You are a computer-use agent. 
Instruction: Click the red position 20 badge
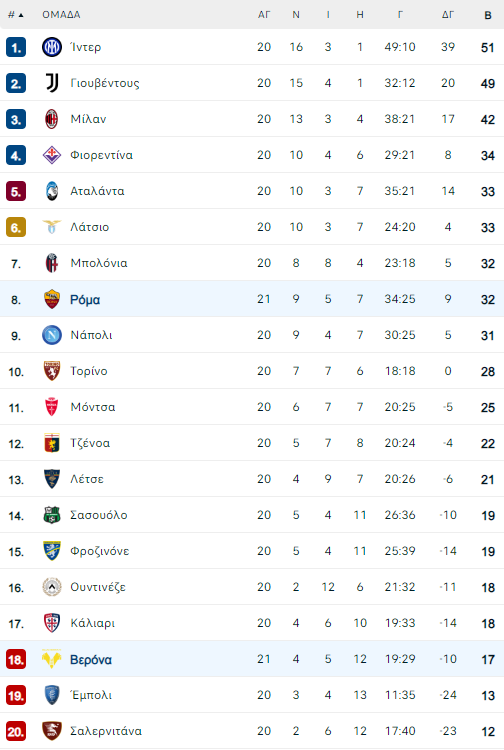click(16, 731)
